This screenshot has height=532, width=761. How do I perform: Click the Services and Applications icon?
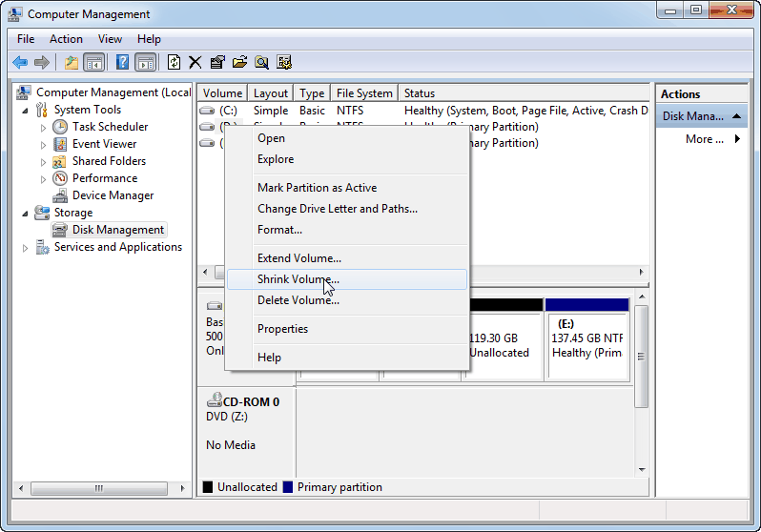tap(43, 247)
